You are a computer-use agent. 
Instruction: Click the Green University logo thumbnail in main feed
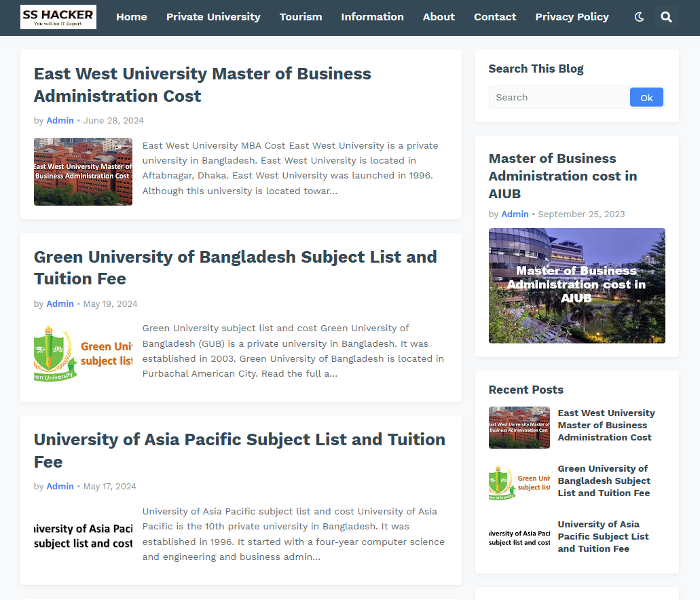pyautogui.click(x=83, y=354)
